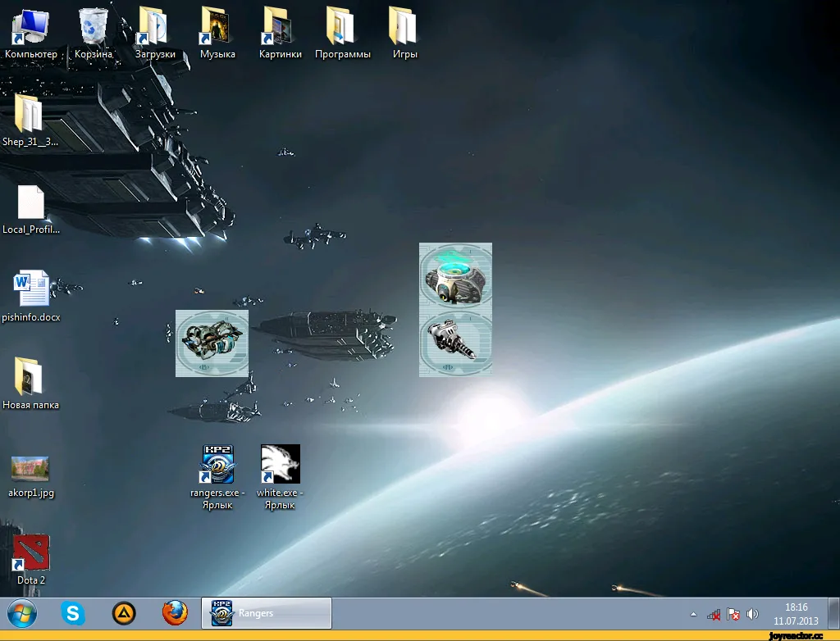840x641 pixels.
Task: Show hidden system tray icons
Action: [x=693, y=614]
